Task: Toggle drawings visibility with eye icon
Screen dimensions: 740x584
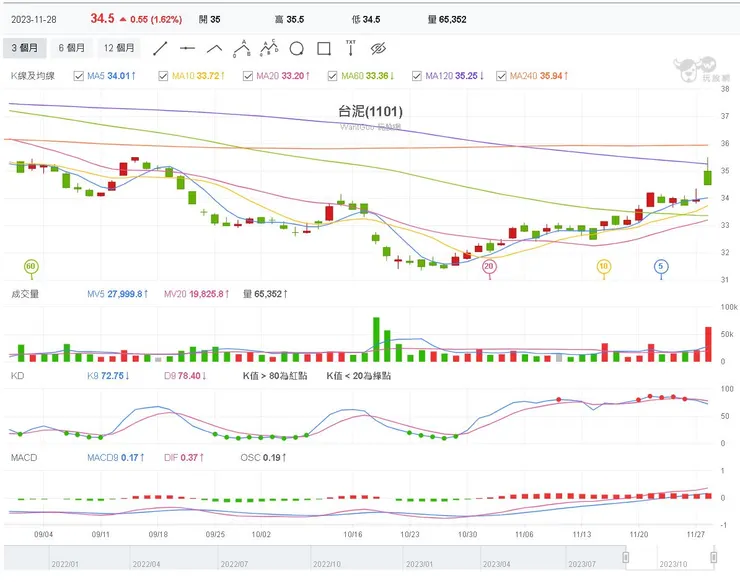Action: point(378,48)
